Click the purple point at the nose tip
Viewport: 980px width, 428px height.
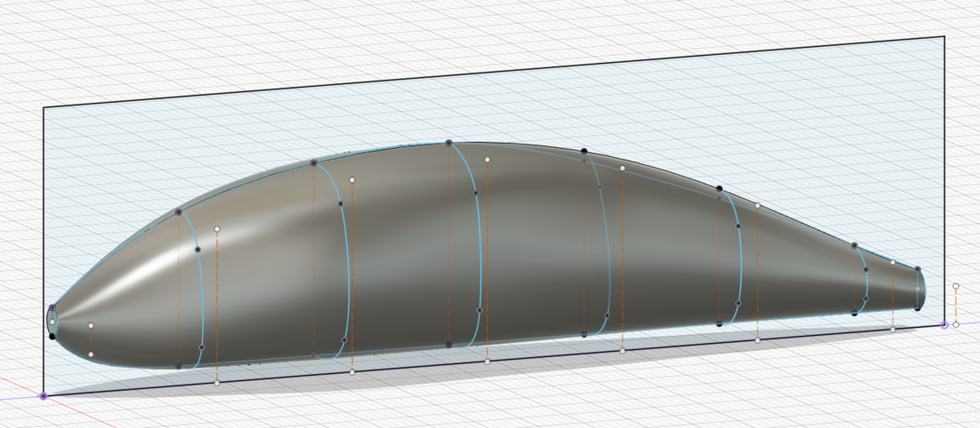click(52, 308)
